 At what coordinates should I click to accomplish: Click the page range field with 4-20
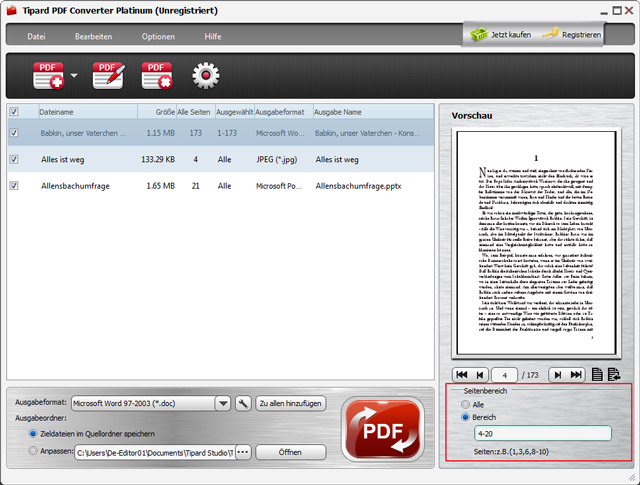542,434
